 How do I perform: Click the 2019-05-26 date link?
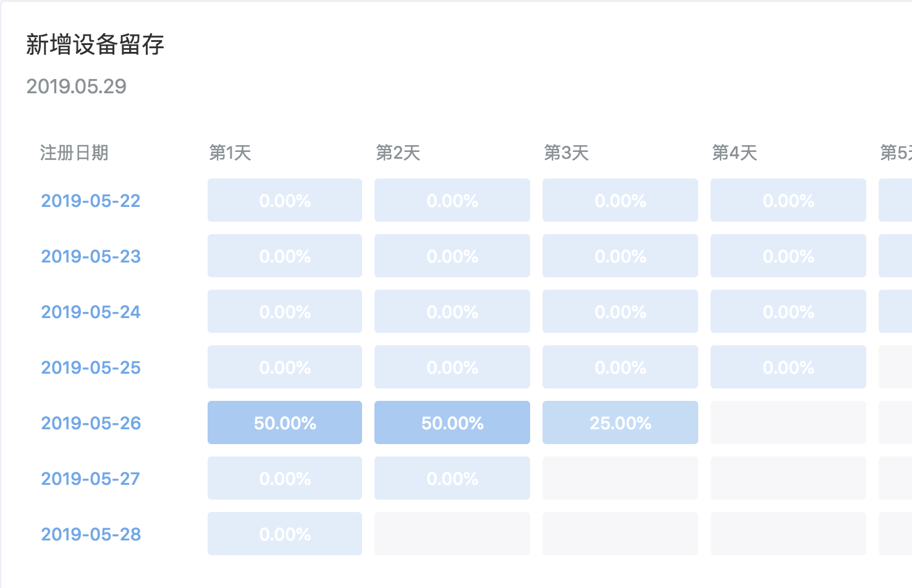(91, 423)
